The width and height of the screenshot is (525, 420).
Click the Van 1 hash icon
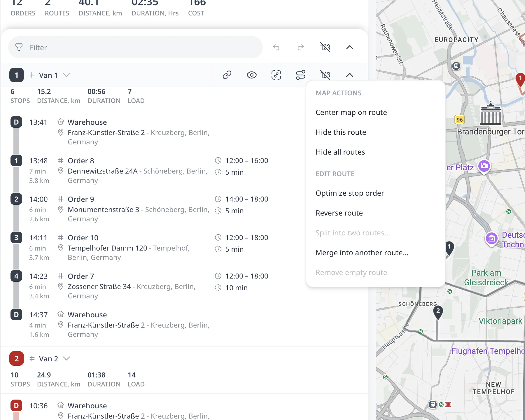pos(32,75)
